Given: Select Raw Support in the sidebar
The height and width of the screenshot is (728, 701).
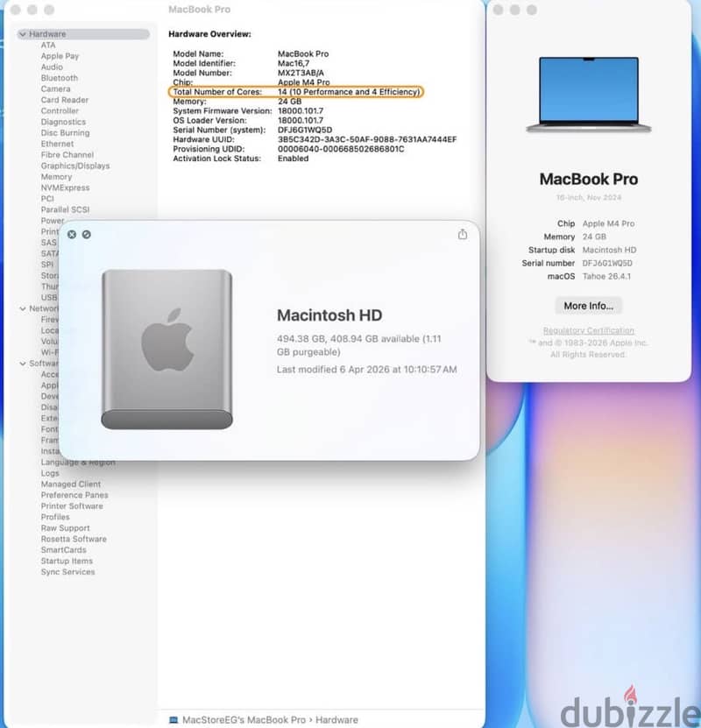Looking at the screenshot, I should pyautogui.click(x=66, y=528).
